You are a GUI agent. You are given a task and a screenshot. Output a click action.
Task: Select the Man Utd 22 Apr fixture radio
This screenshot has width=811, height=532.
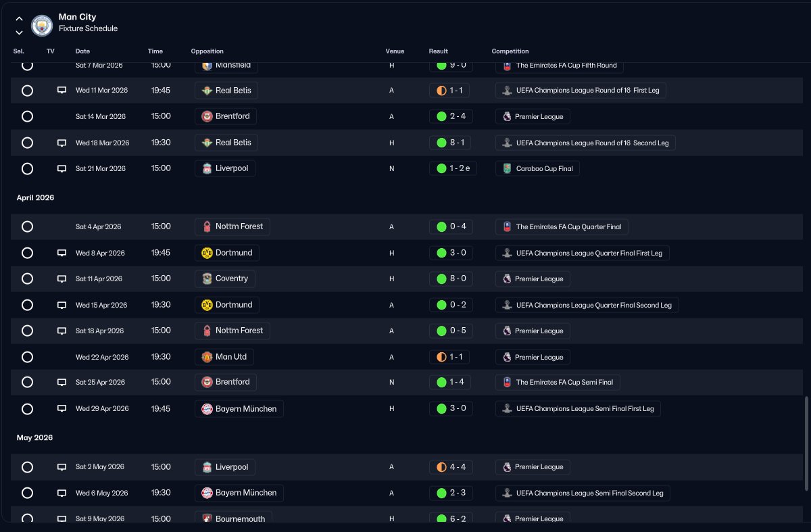tap(27, 357)
